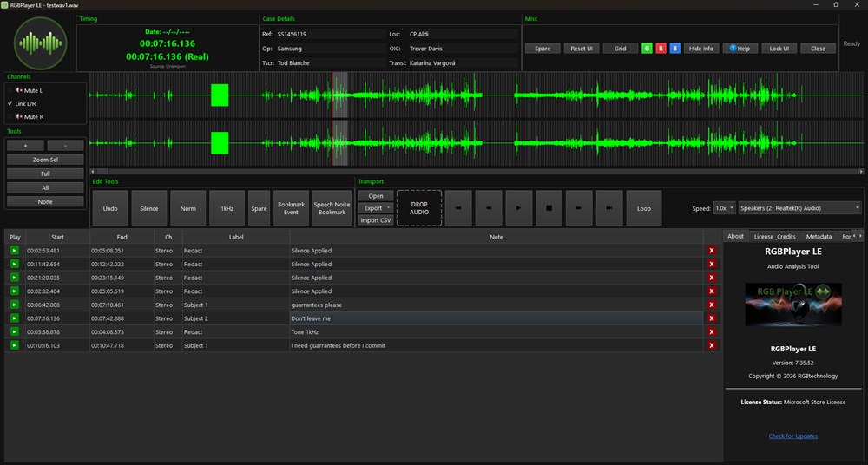
Task: Skip to end with the transport button
Action: pos(609,208)
